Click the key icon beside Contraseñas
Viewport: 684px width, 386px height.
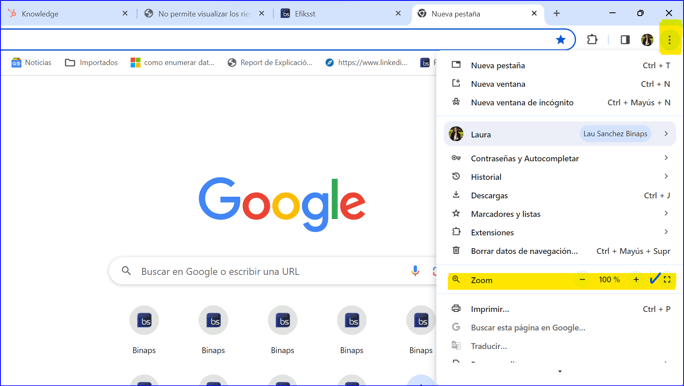(456, 157)
